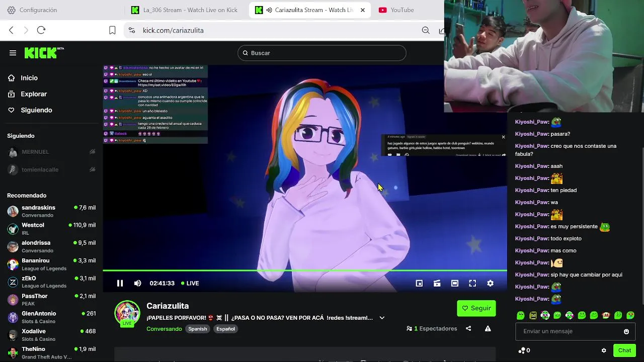This screenshot has width=644, height=362.
Task: Open site information icon in address bar
Action: (132, 30)
